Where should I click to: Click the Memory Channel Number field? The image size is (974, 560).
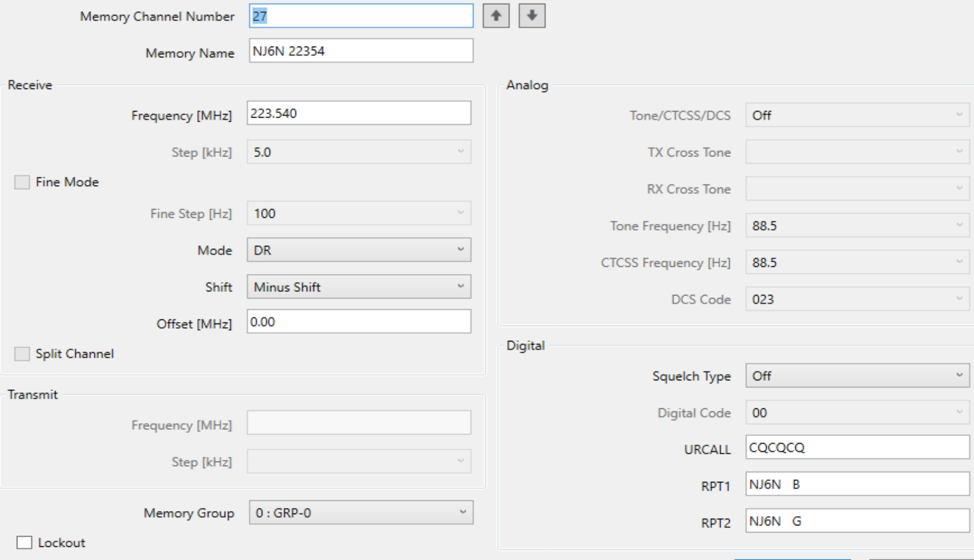(361, 16)
